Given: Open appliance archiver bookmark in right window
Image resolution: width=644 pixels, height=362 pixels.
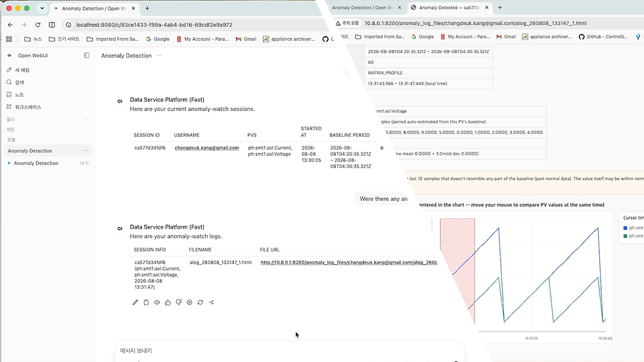Looking at the screenshot, I should pos(547,37).
